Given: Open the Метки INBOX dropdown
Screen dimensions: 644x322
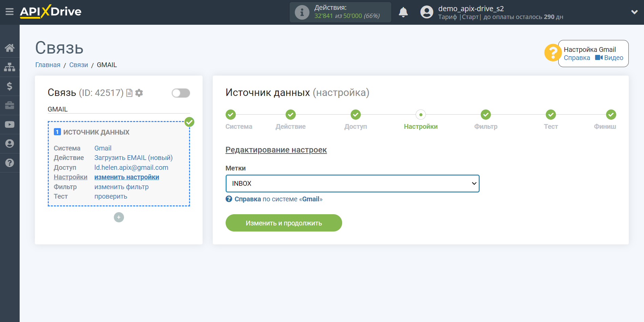Looking at the screenshot, I should point(352,183).
